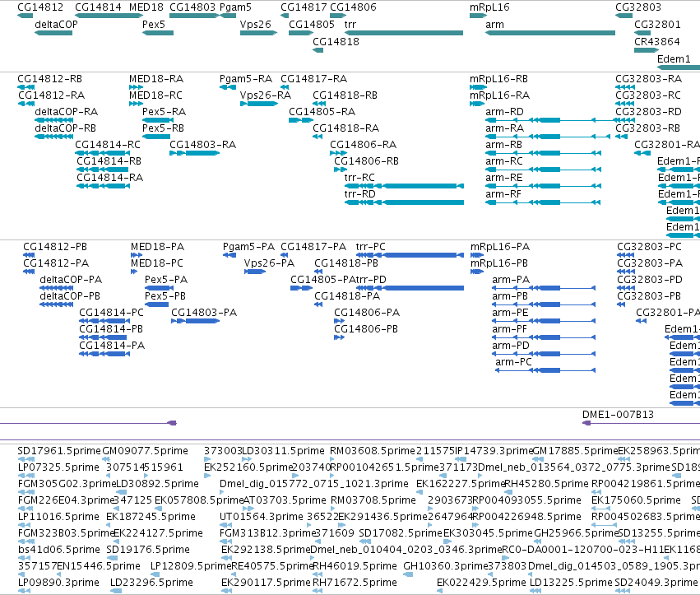This screenshot has width=700, height=595.
Task: Click the CG14805-RA transcript label
Action: [x=322, y=112]
